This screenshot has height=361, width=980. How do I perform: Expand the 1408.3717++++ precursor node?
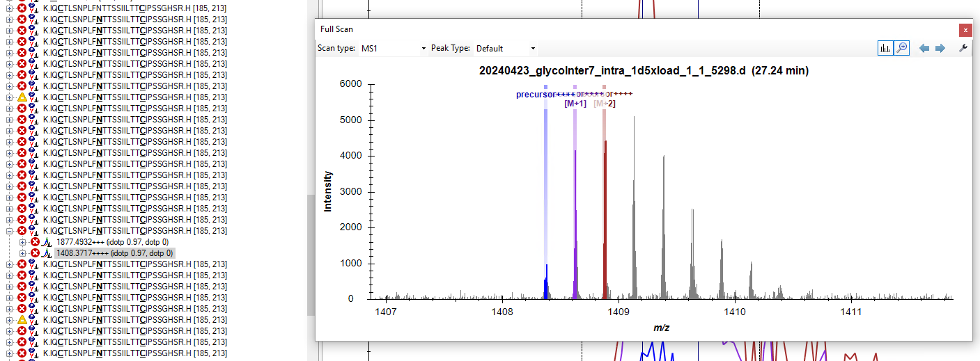point(23,253)
